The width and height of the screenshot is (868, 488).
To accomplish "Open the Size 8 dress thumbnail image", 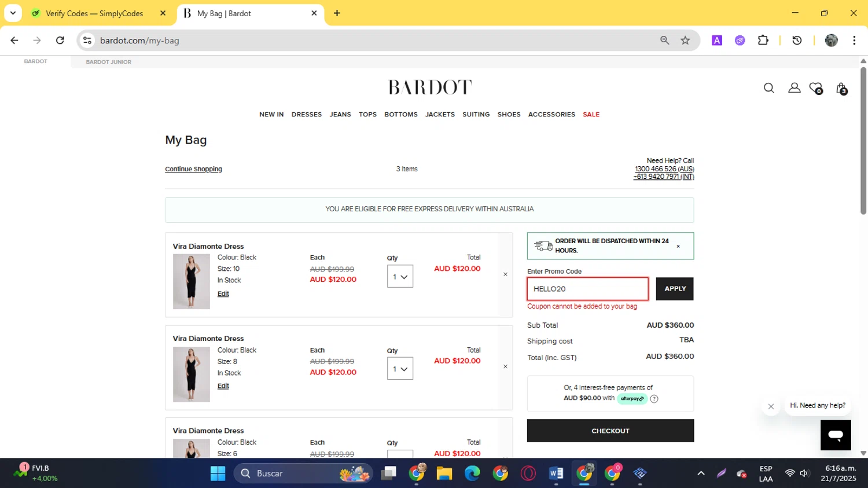I will click(x=191, y=374).
